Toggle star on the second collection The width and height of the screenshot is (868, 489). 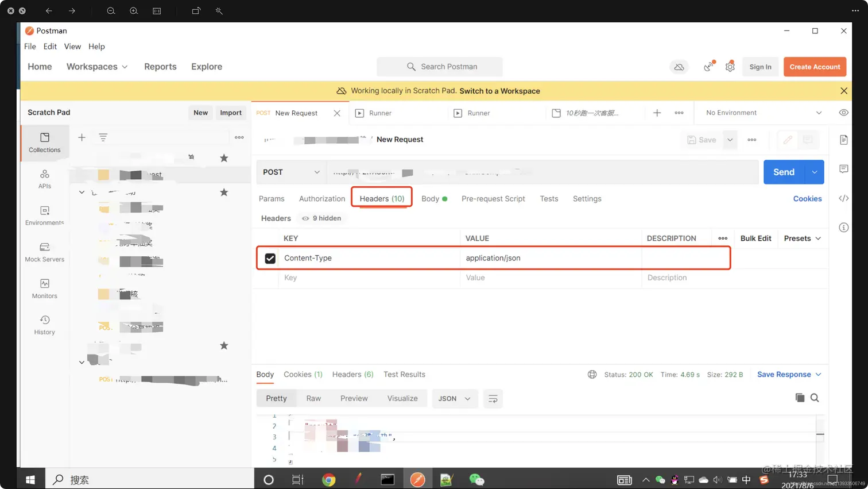[x=224, y=192]
